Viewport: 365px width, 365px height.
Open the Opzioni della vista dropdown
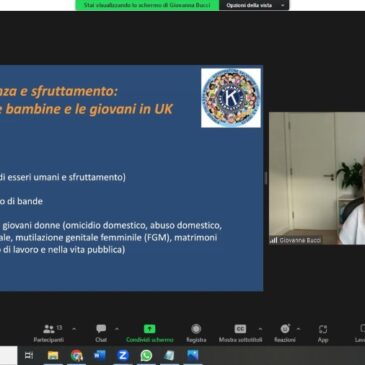tap(254, 5)
